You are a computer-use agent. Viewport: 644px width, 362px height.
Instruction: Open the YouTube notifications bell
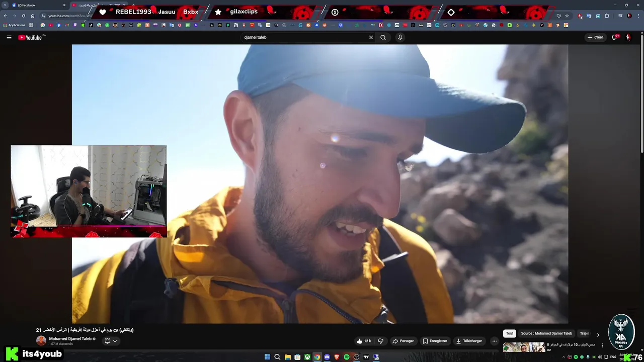tap(614, 37)
